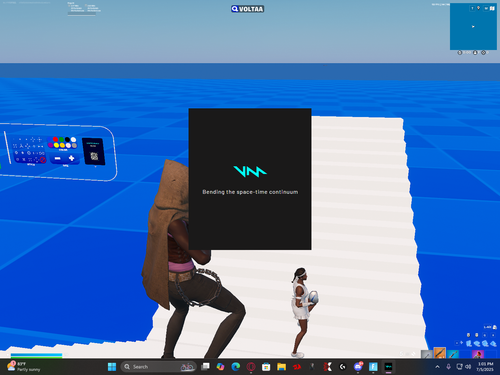Open the Windows Start menu
500x375 pixels.
tap(112, 367)
